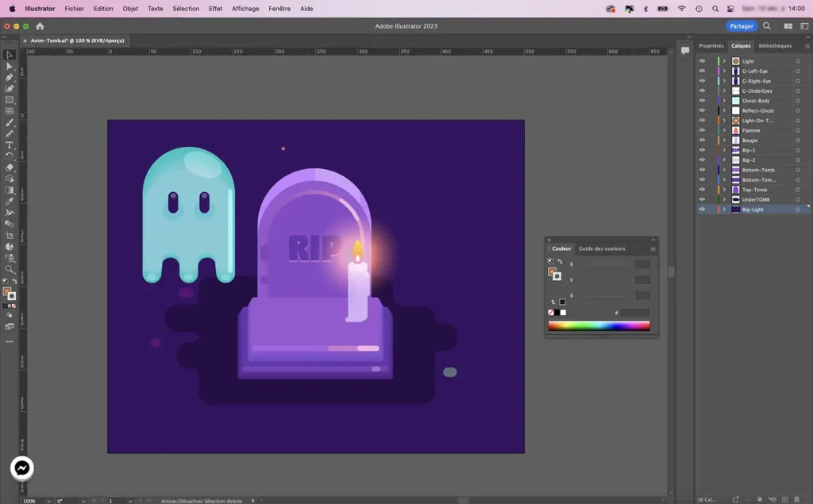This screenshot has height=504, width=813.
Task: Click the Home icon in title bar
Action: [x=40, y=26]
